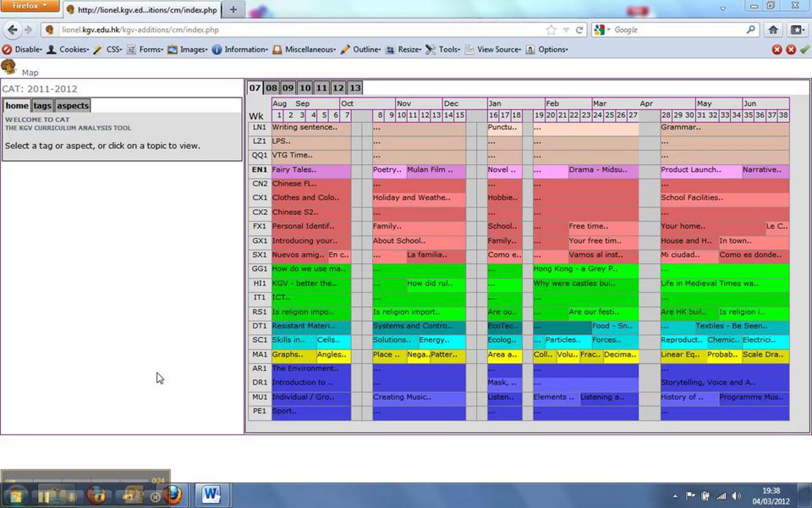Click the green checkmark validation icon
Image resolution: width=812 pixels, height=508 pixels.
coord(805,50)
